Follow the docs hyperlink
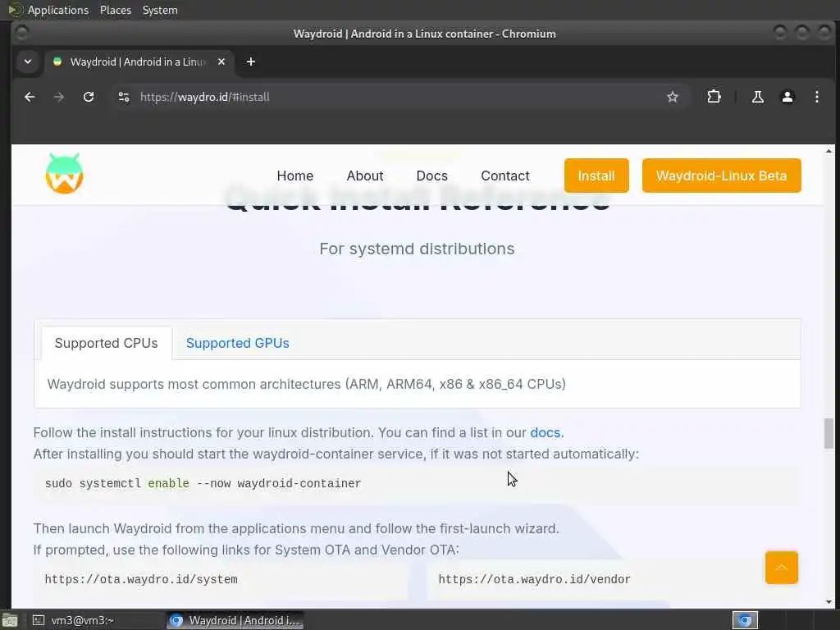This screenshot has width=840, height=630. pyautogui.click(x=546, y=432)
